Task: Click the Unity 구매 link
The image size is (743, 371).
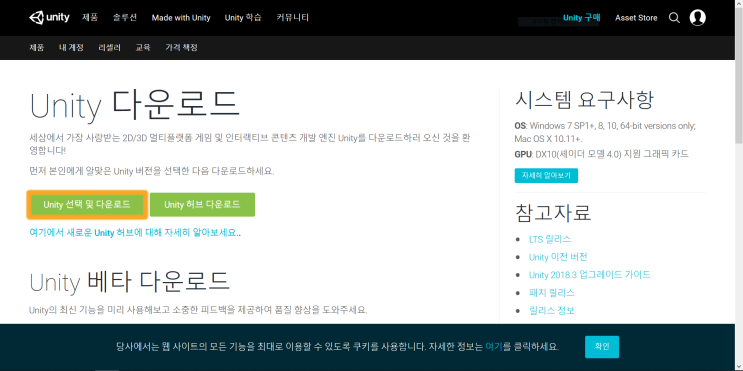Action: (581, 18)
